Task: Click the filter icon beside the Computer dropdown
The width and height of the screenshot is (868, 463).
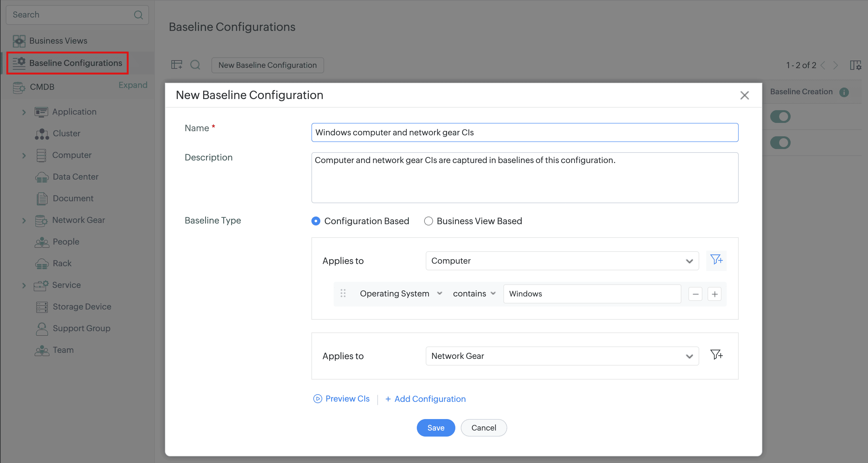Action: pyautogui.click(x=716, y=260)
